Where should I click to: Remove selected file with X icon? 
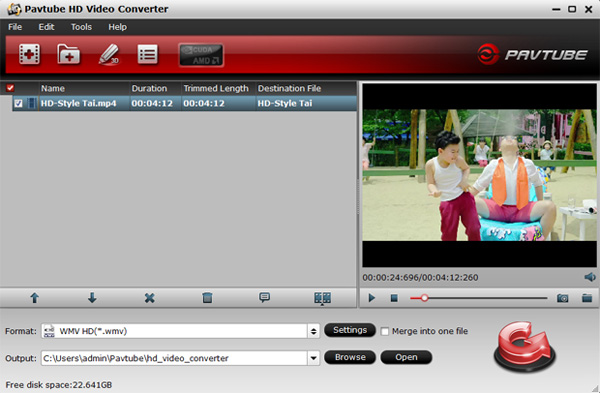click(x=150, y=298)
